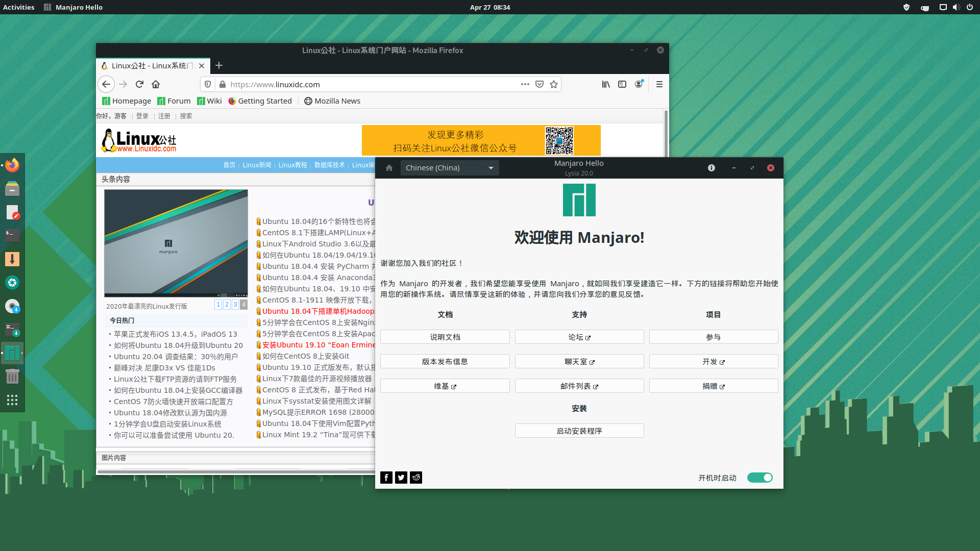
Task: Open page actions three-dot menu
Action: tap(525, 84)
